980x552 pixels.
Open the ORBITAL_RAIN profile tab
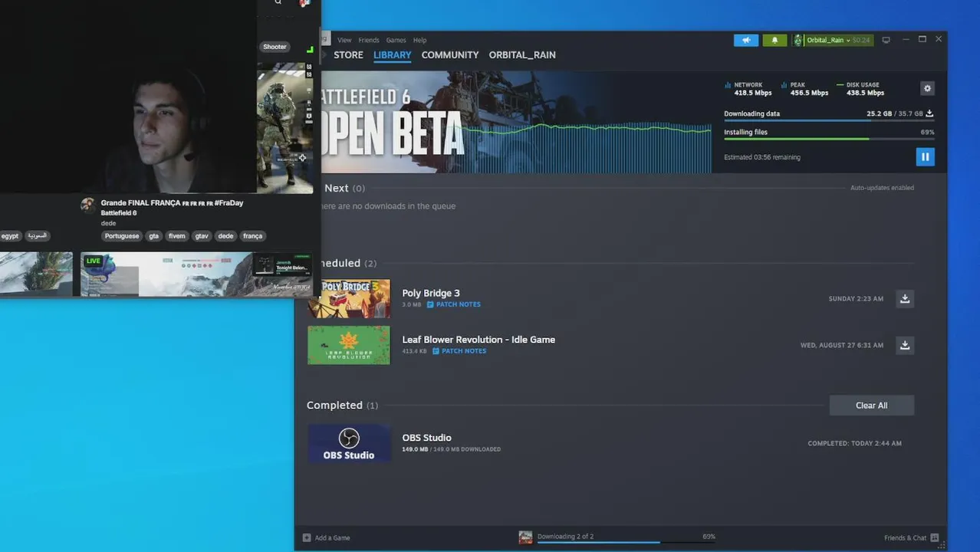tap(522, 55)
